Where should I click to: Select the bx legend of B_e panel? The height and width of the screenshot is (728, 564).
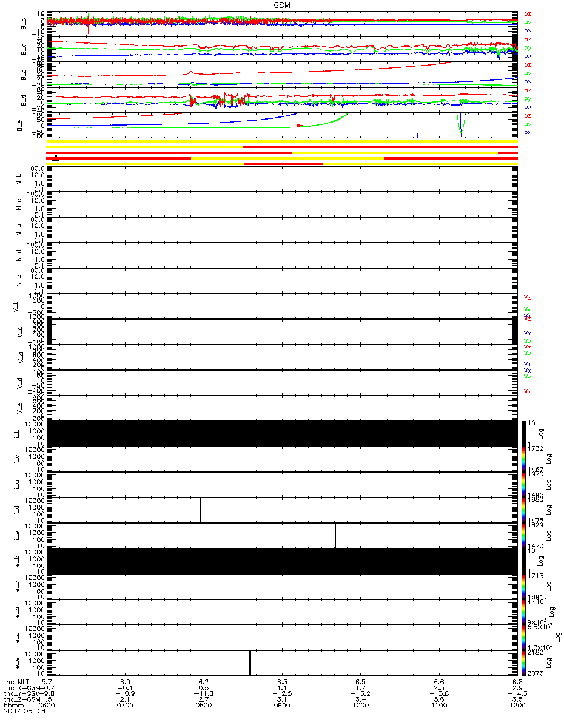[528, 132]
